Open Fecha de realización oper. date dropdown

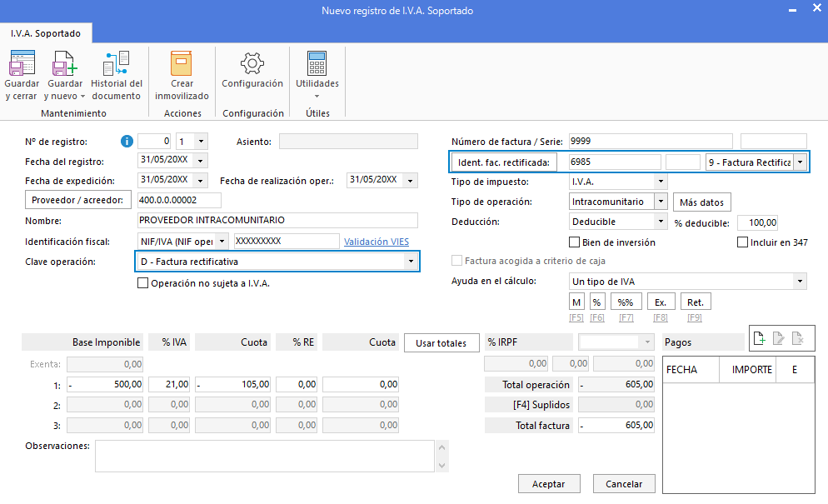tap(411, 181)
